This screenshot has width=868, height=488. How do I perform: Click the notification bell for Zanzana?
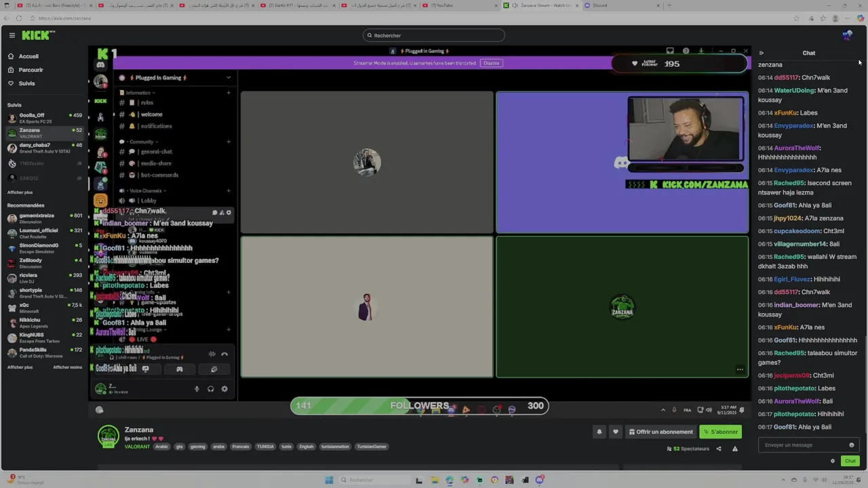(599, 432)
